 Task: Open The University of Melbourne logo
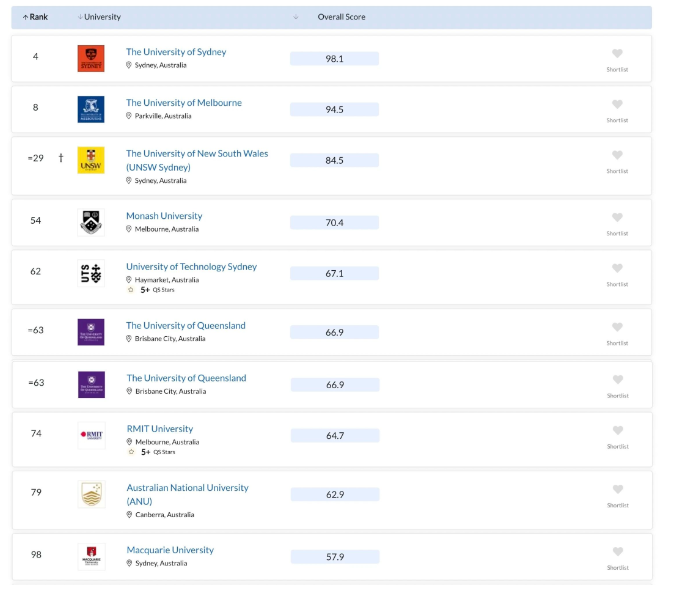point(91,109)
